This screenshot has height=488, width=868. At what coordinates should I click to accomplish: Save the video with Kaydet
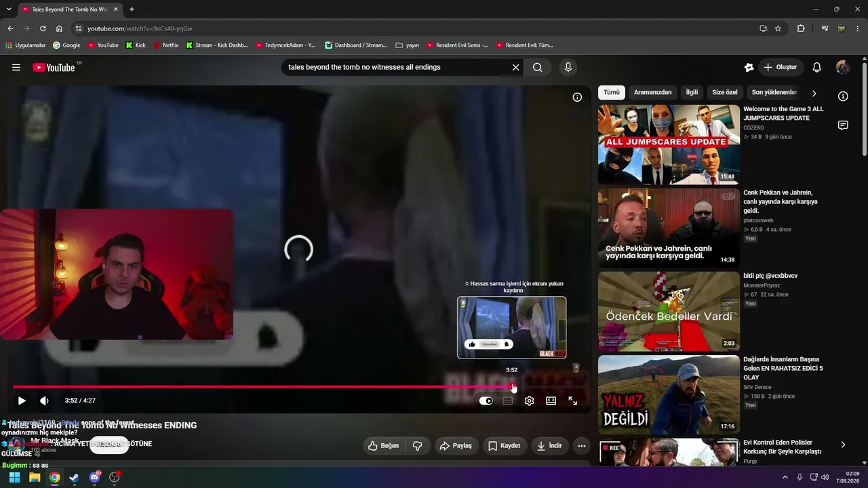coord(505,445)
